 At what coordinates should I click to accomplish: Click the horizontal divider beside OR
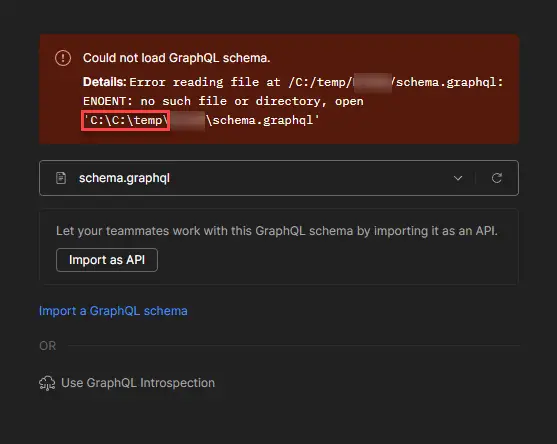pos(293,345)
